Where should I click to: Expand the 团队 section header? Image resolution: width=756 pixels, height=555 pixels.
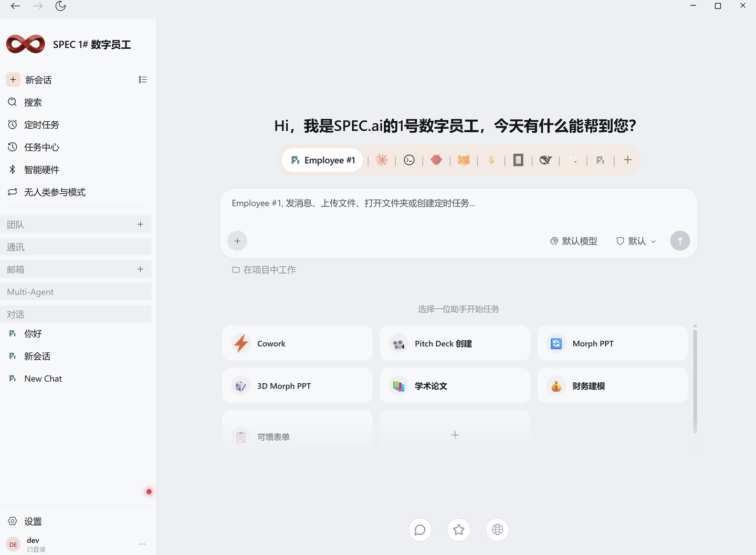76,224
